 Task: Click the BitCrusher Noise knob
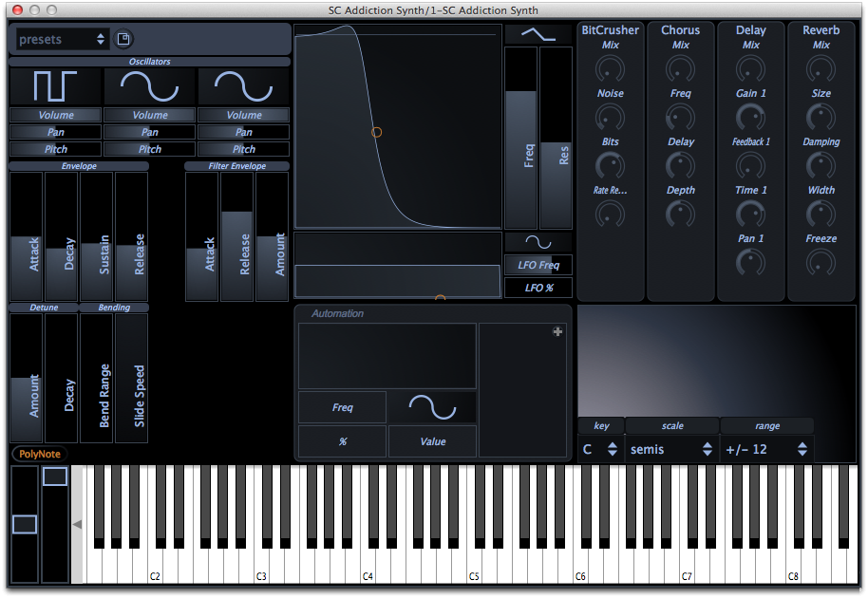[x=610, y=118]
